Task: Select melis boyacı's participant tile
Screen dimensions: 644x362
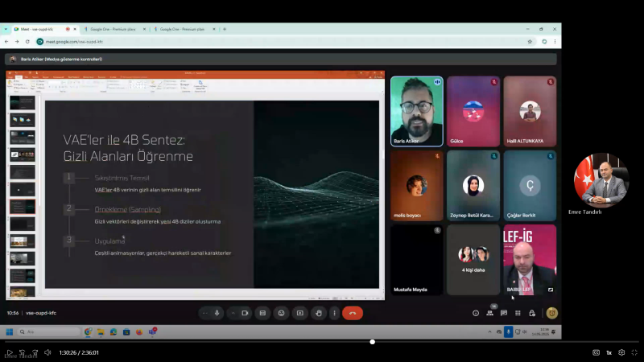Action: click(417, 186)
